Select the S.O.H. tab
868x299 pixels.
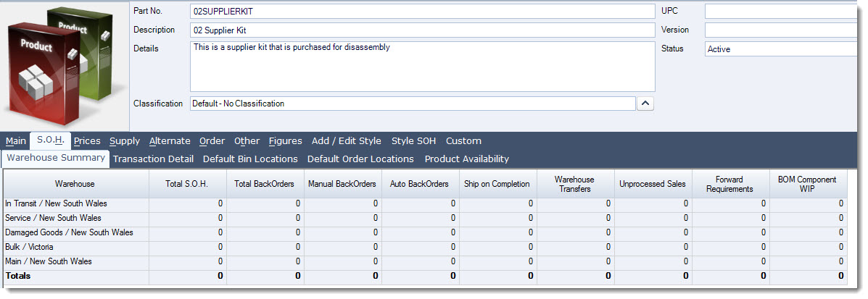tap(50, 140)
